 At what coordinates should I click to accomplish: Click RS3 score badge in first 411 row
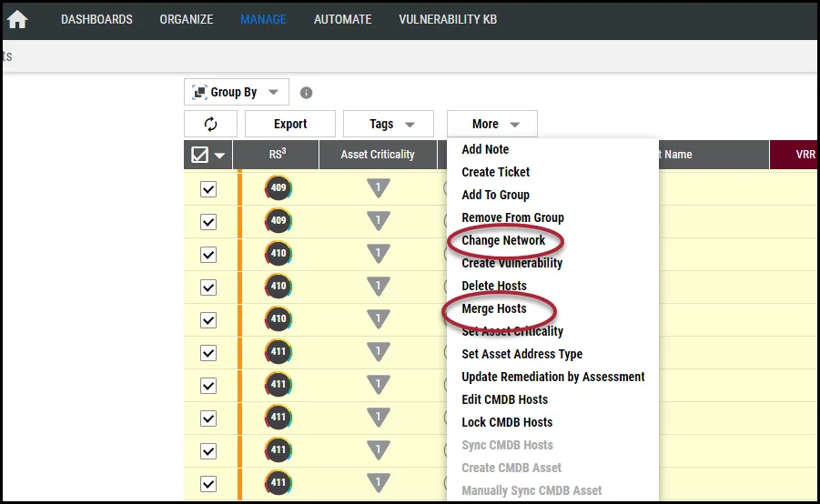pyautogui.click(x=278, y=351)
